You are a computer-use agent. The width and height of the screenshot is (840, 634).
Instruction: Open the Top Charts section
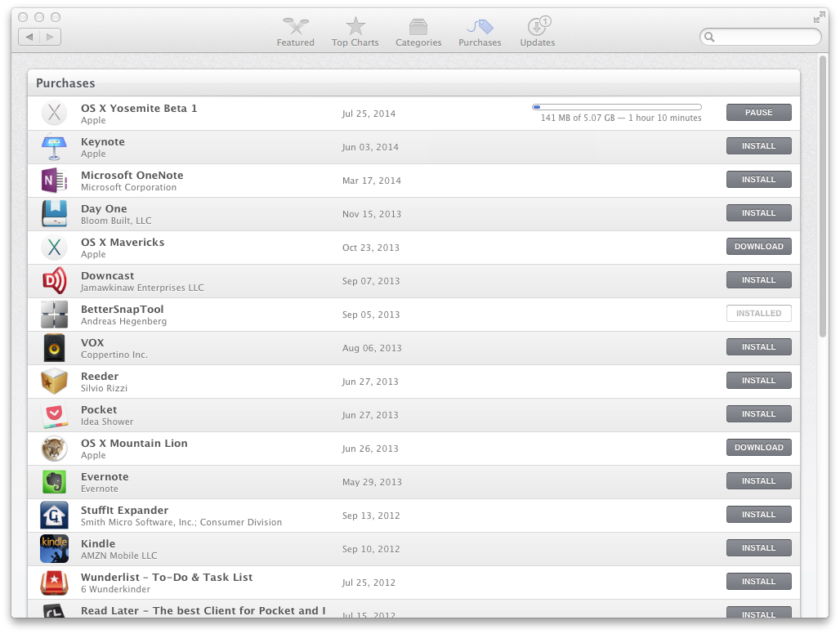click(355, 32)
